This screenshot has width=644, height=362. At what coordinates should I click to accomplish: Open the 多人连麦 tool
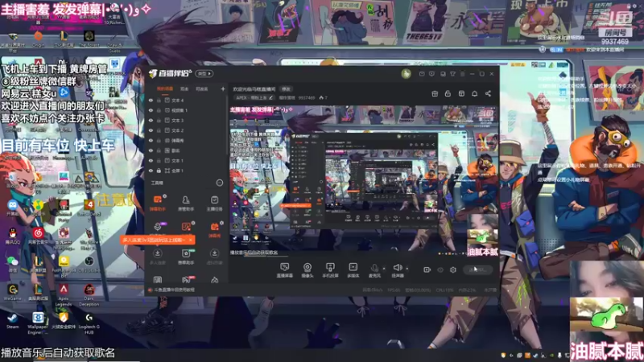[157, 257]
